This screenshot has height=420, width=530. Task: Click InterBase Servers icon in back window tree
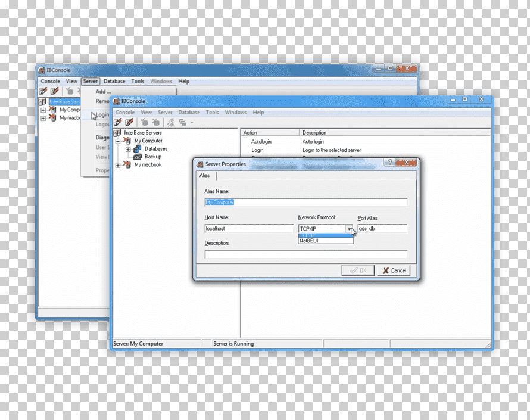43,101
